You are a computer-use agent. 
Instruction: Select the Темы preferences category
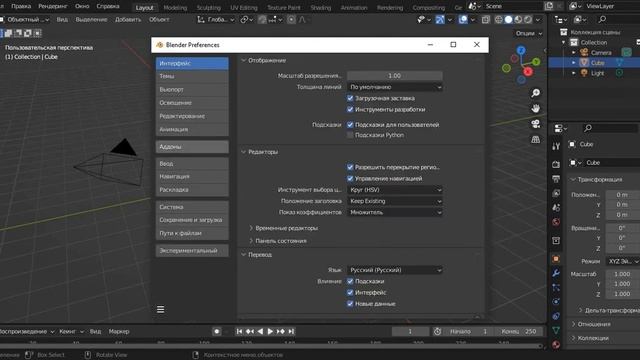point(192,76)
